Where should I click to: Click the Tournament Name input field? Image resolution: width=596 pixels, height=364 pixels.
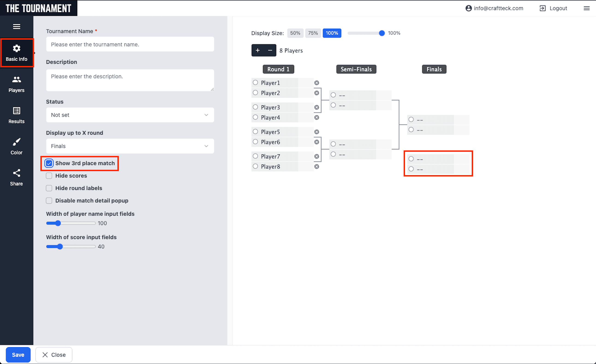click(130, 44)
